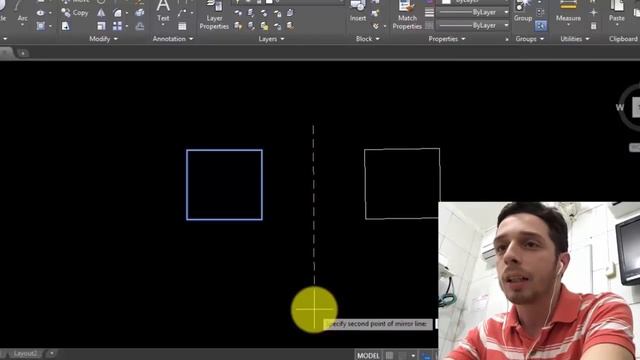Toggle dynamic input in status bar

[x=426, y=356]
